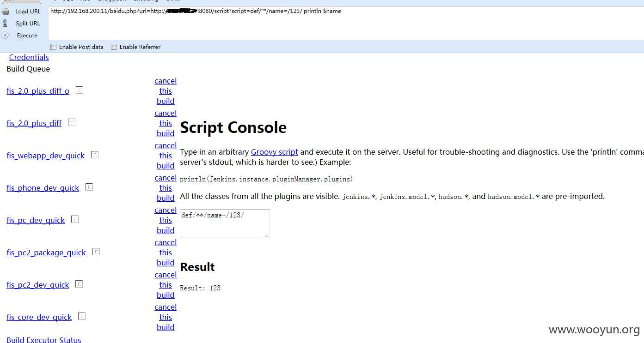Click the image icon beside fis_pc_dev_quick
This screenshot has height=343, width=644.
click(75, 219)
